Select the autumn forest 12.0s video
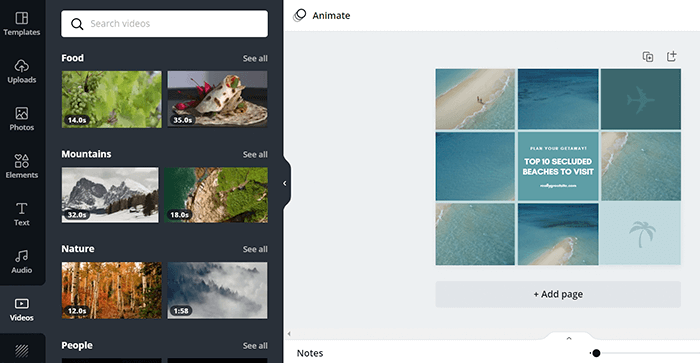Viewport: 700px width, 363px height. click(112, 290)
